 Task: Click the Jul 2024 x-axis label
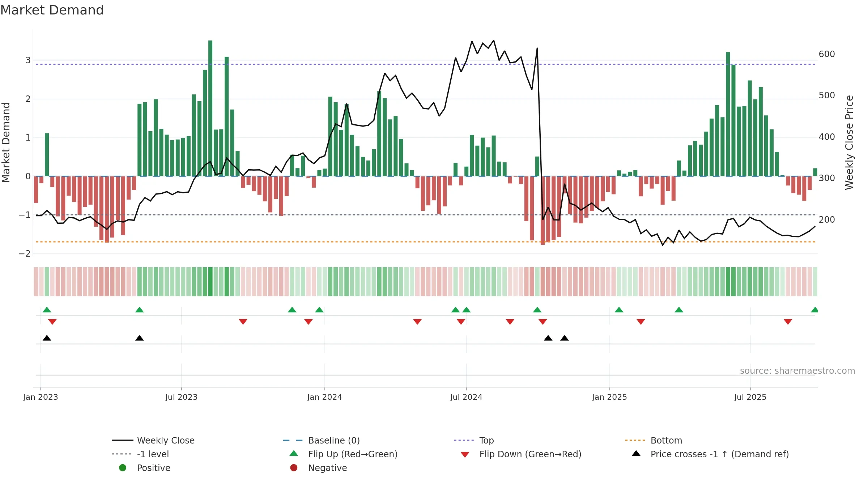466,397
